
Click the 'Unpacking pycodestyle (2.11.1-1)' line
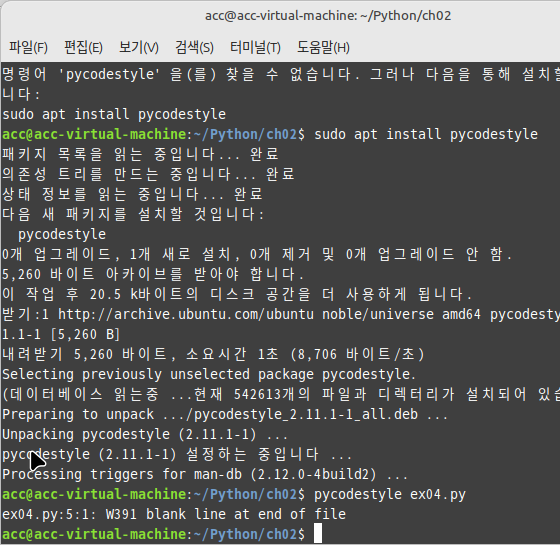point(145,434)
